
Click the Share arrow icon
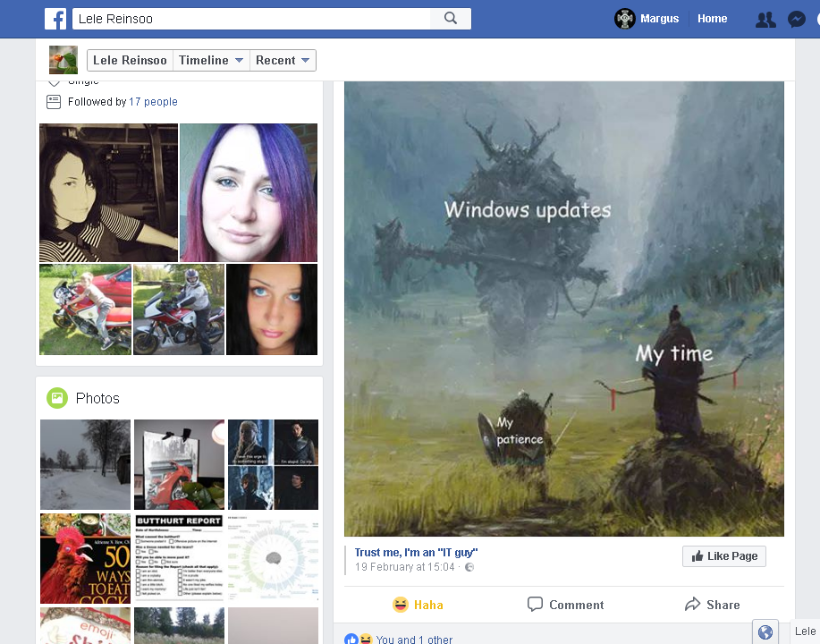[692, 605]
